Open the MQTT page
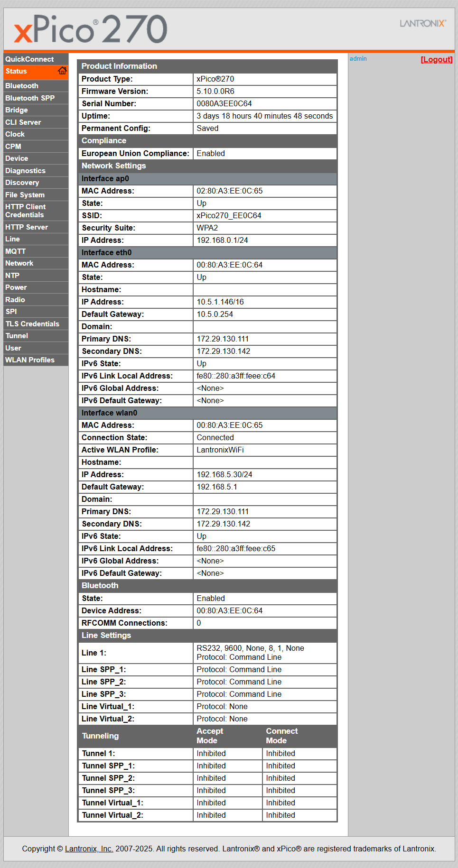The height and width of the screenshot is (868, 458). coord(36,251)
